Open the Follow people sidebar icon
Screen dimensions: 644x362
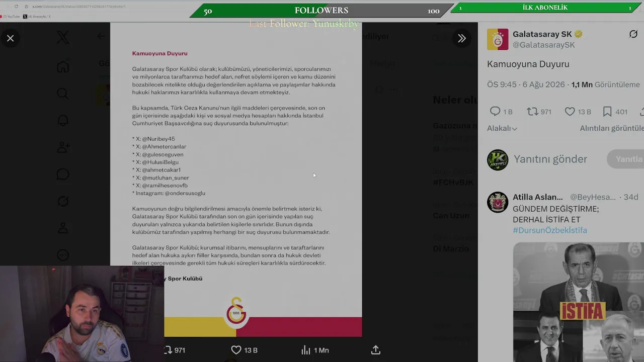(x=63, y=147)
